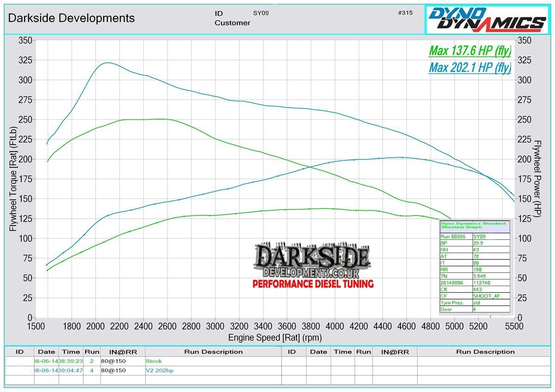Click the 3000 tick on the rpm axis
Screen dimensions: 555x392
tap(215, 326)
